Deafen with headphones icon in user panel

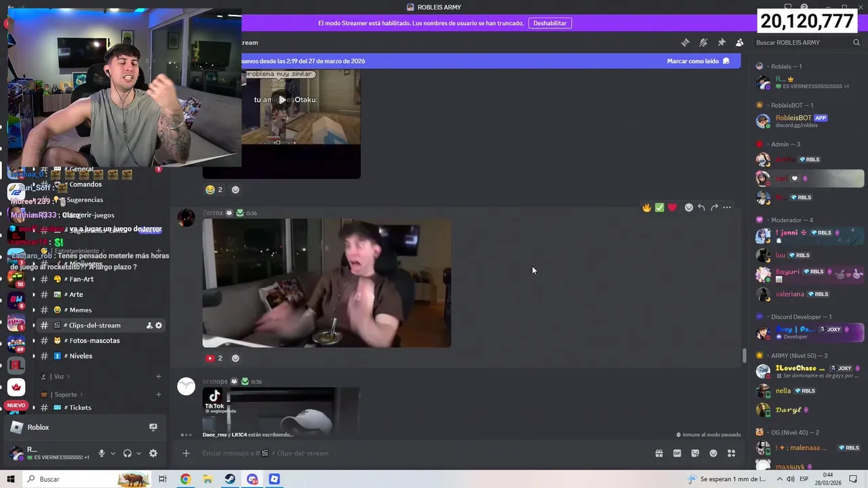click(x=127, y=453)
